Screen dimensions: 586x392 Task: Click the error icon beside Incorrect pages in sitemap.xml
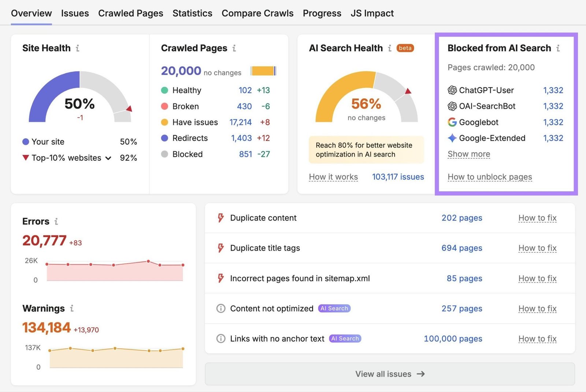click(220, 278)
